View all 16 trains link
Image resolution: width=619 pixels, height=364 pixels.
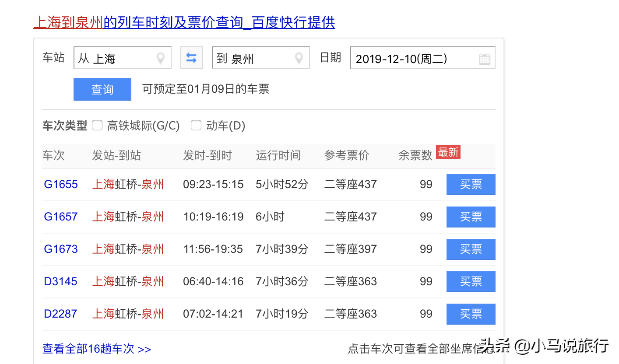[97, 349]
